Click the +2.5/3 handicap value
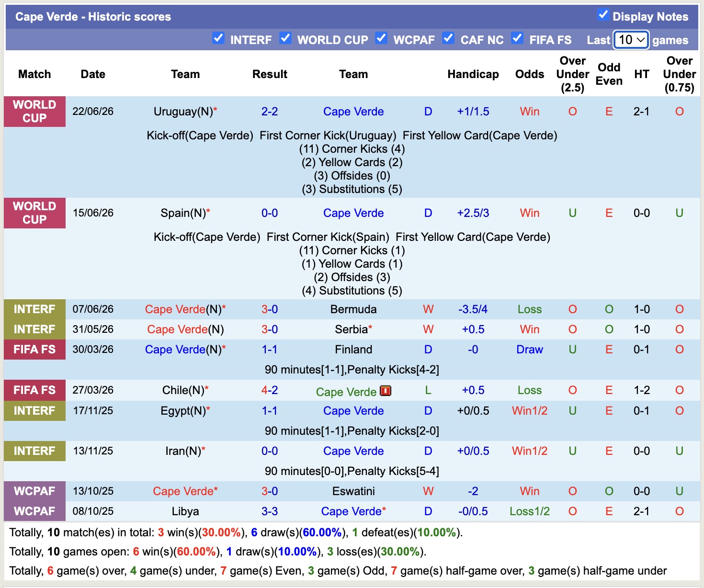Image resolution: width=704 pixels, height=588 pixels. (x=473, y=213)
